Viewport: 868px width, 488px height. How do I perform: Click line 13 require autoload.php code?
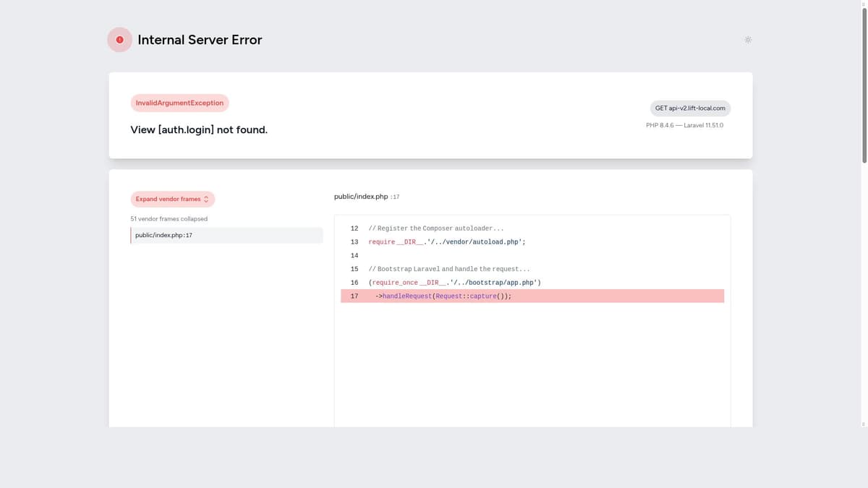(446, 242)
